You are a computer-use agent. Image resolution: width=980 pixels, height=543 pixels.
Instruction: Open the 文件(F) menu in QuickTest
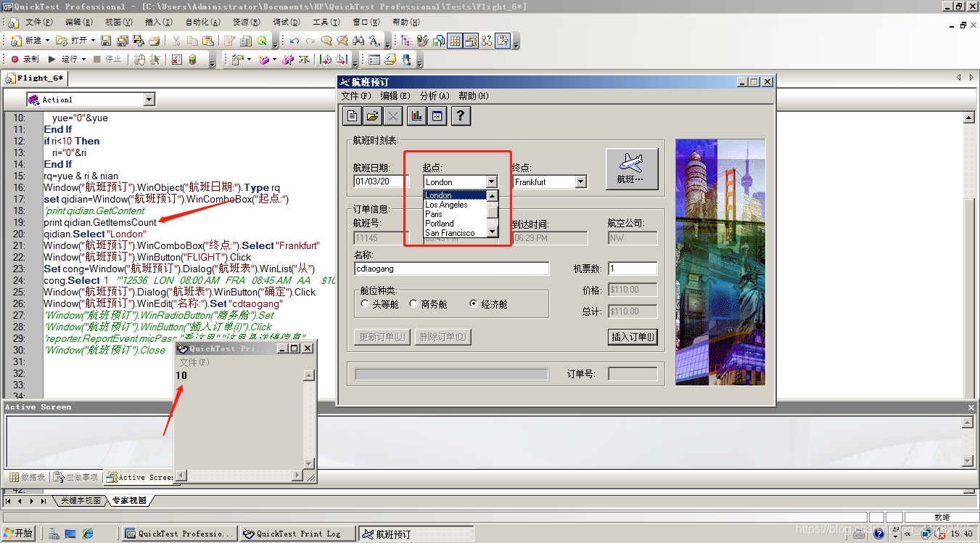click(39, 23)
